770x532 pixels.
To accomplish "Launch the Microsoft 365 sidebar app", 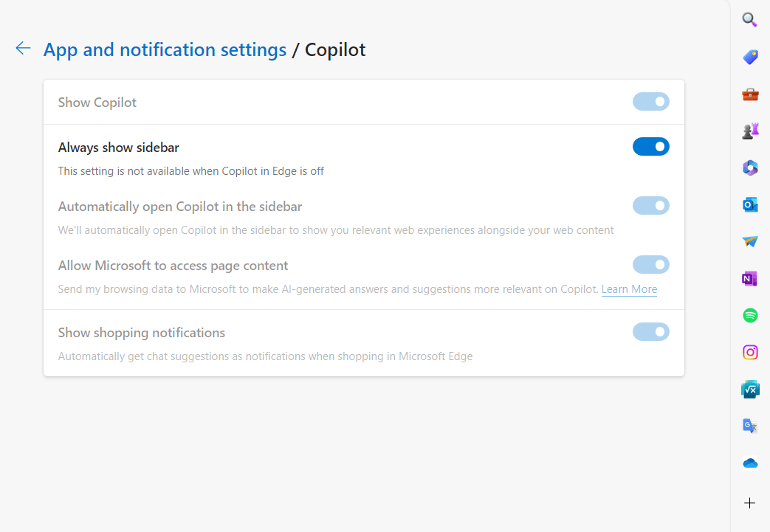I will [x=750, y=167].
